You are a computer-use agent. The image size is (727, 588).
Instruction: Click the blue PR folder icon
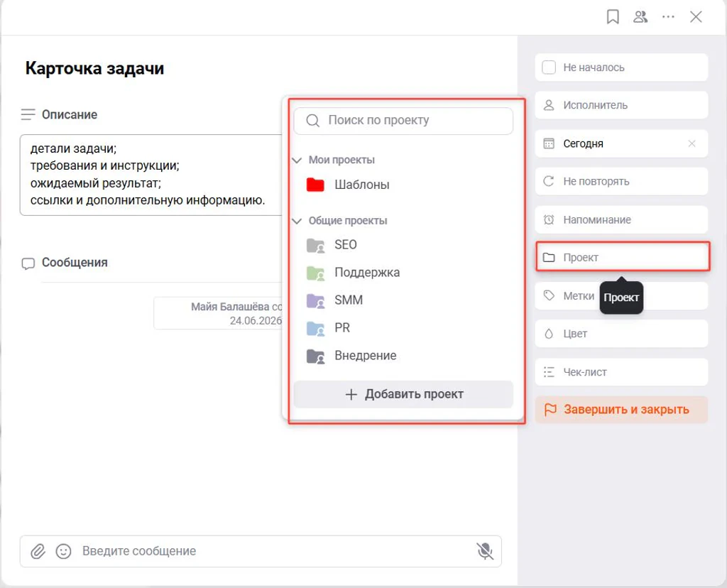tap(315, 329)
